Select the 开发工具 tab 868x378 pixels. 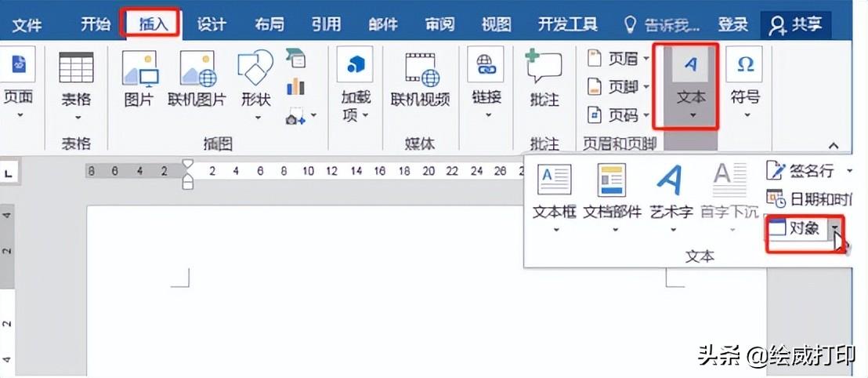(568, 25)
